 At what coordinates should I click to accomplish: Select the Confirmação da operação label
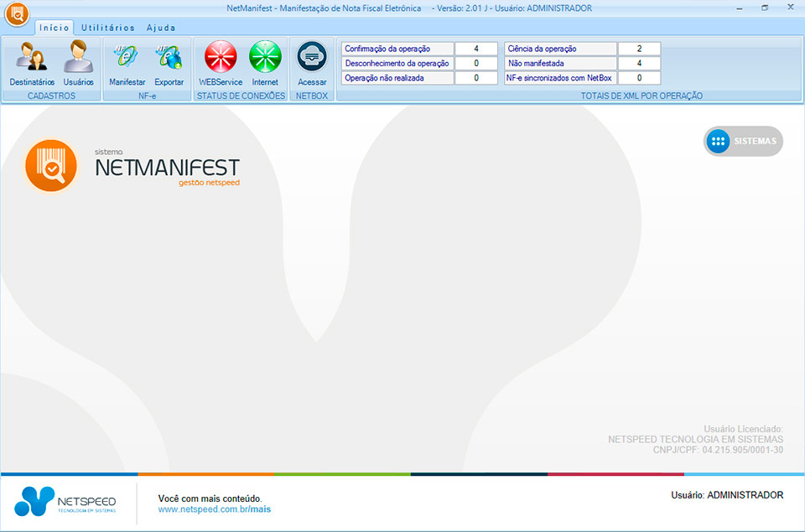click(x=397, y=49)
